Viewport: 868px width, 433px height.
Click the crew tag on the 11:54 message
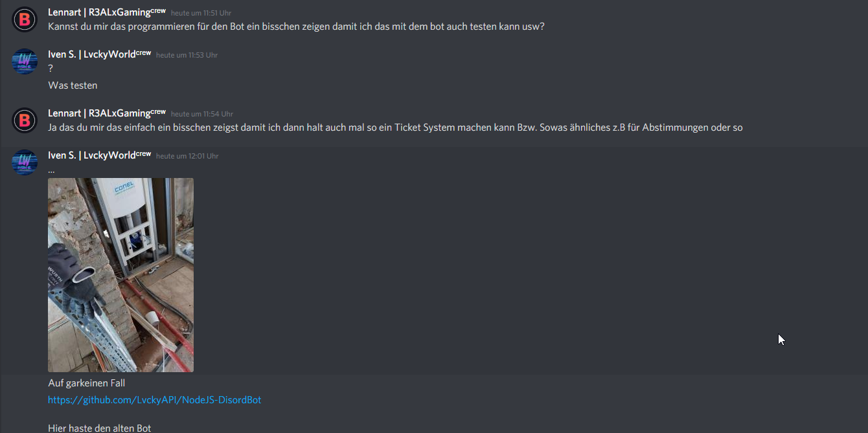pos(158,112)
